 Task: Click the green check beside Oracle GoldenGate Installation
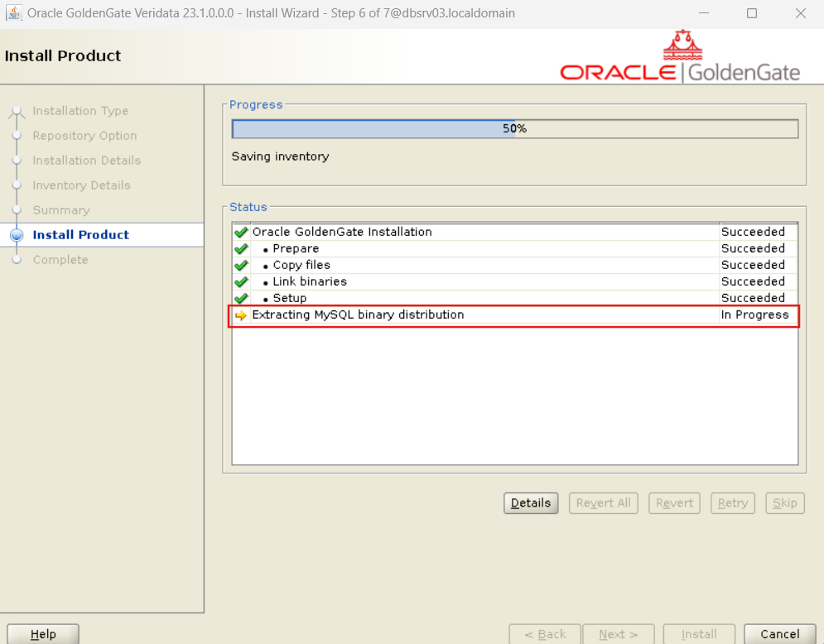[241, 232]
